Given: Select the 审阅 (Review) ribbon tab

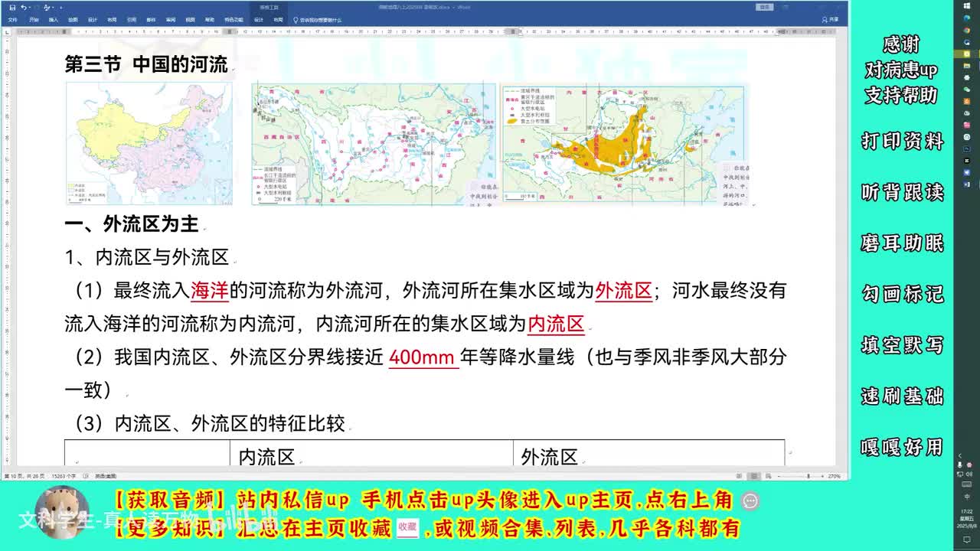Looking at the screenshot, I should [170, 19].
